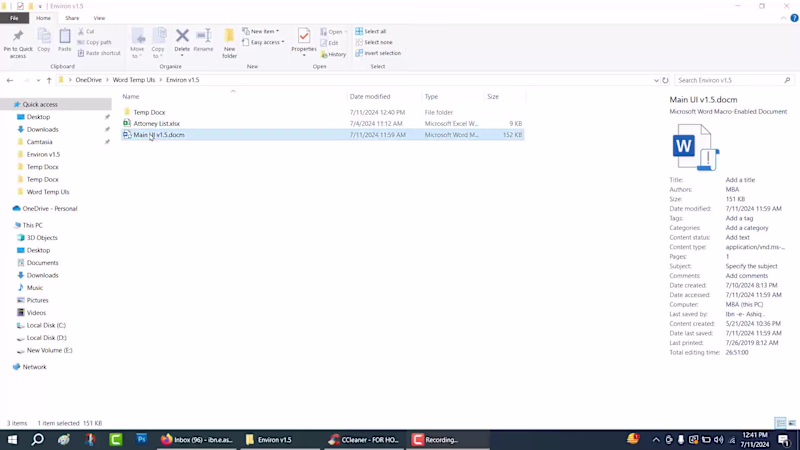Open Windows Search on the taskbar
The image size is (800, 450).
coord(37,439)
